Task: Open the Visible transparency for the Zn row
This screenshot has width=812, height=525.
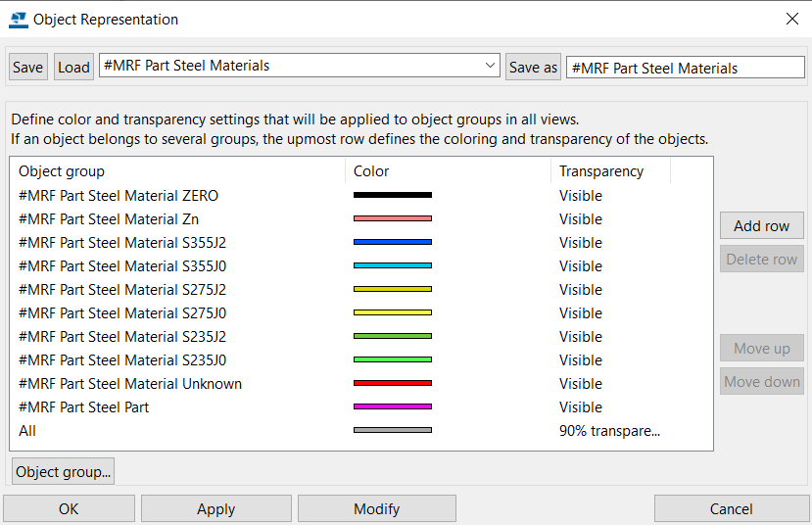Action: [x=581, y=219]
